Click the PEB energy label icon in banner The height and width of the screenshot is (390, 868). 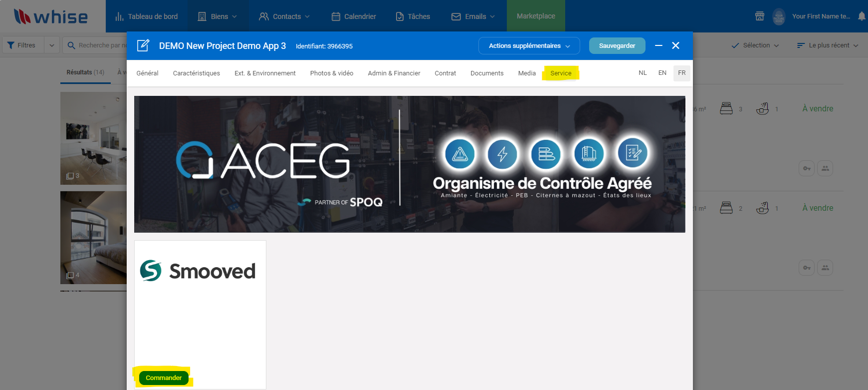[x=546, y=154]
